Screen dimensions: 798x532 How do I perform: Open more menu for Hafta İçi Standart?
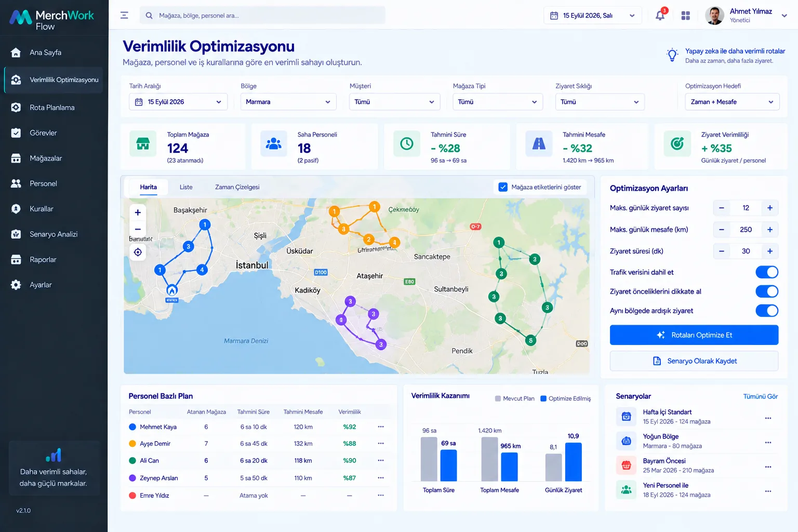coord(768,418)
